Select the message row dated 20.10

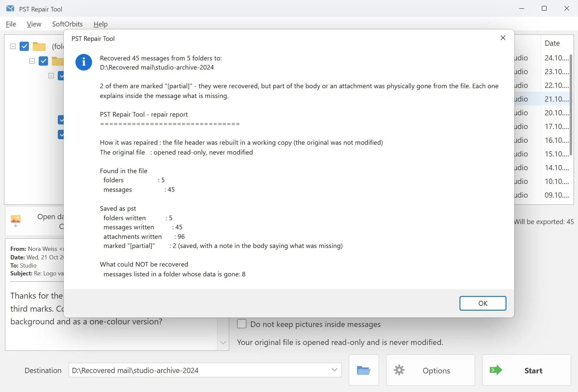pos(542,113)
